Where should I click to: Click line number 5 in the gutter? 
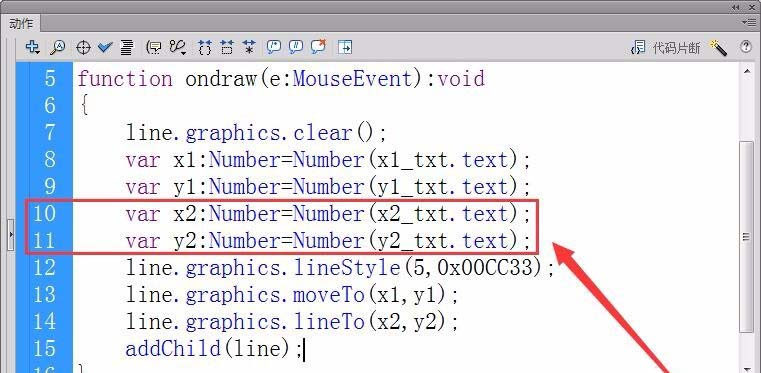(50, 79)
